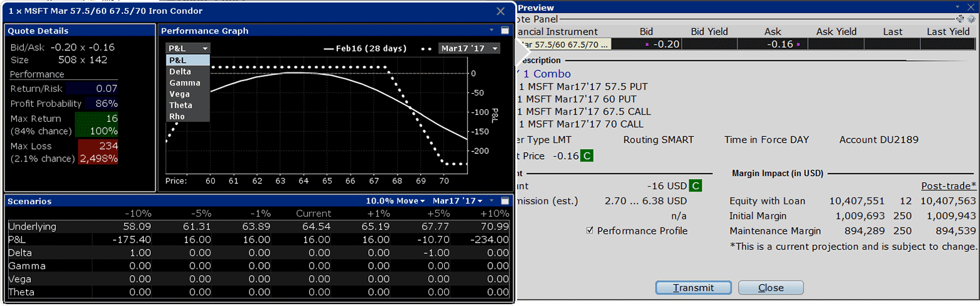Select Delta in graph type list
The width and height of the screenshot is (980, 306).
point(188,71)
